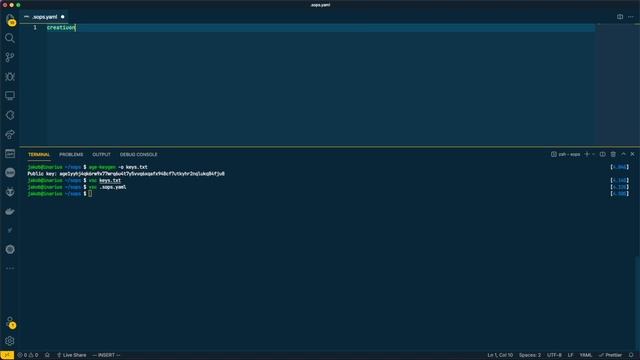Open the Explorer view in the activity bar
The height and width of the screenshot is (360, 640).
pos(10,19)
